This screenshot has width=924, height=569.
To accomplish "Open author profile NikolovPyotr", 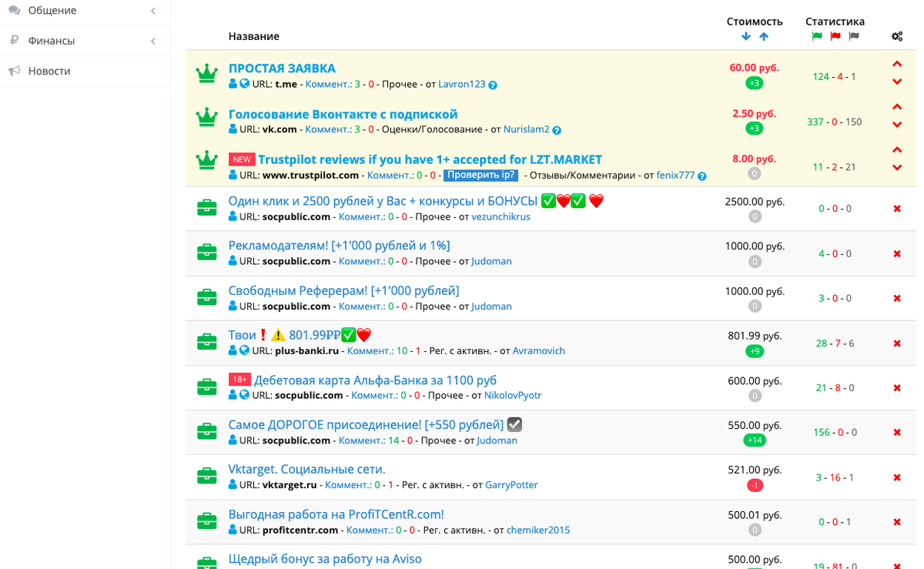I will (513, 396).
